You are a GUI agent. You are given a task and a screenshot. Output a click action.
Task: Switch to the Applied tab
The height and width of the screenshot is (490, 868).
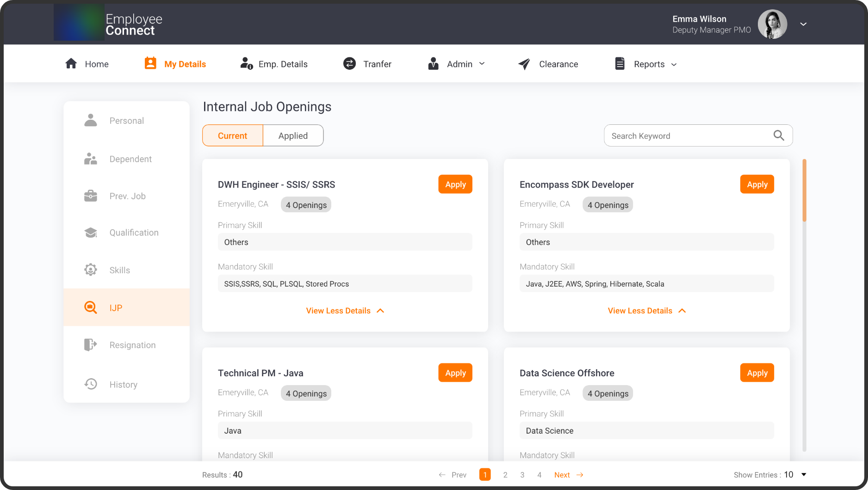tap(293, 135)
